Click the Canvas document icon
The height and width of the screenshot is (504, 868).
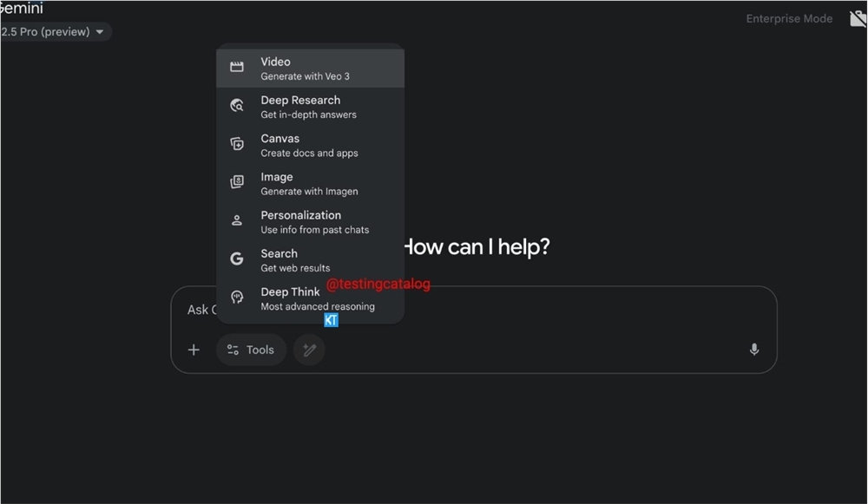[x=236, y=144]
